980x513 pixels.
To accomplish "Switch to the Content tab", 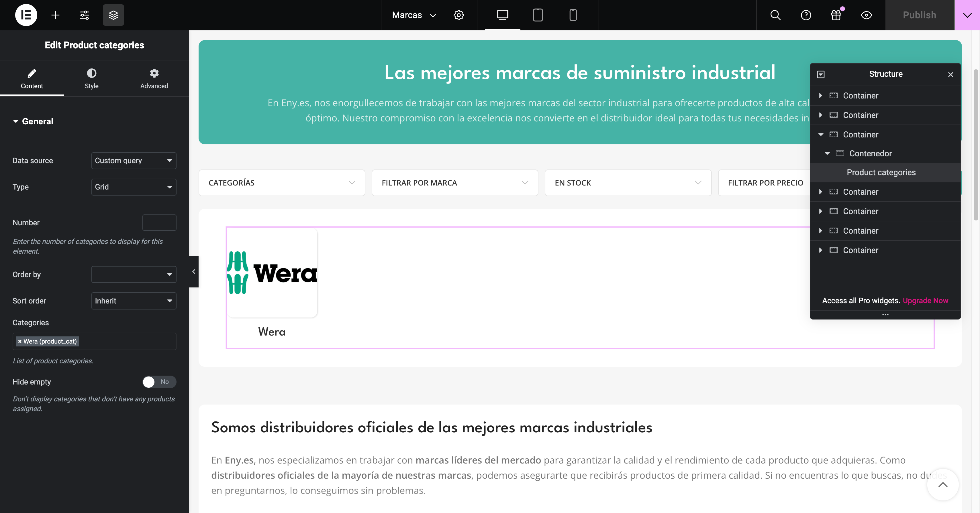I will point(32,79).
